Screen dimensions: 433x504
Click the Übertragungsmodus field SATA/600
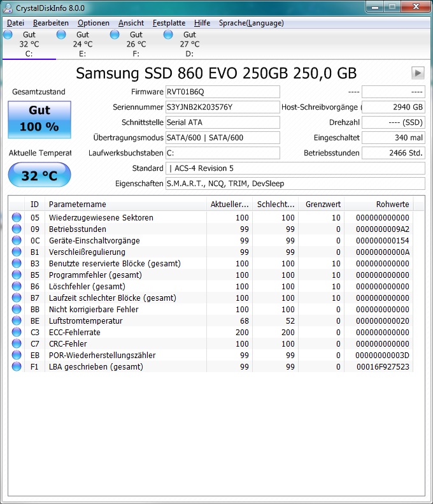(223, 138)
